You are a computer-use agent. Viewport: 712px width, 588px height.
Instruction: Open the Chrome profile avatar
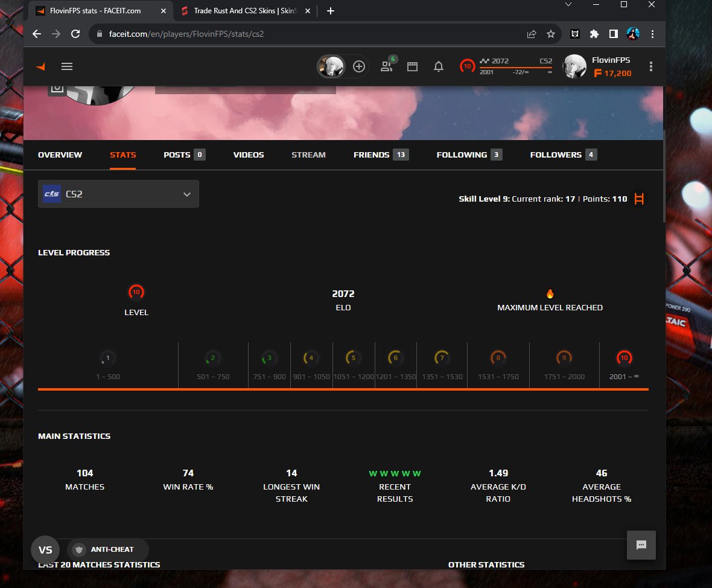633,34
